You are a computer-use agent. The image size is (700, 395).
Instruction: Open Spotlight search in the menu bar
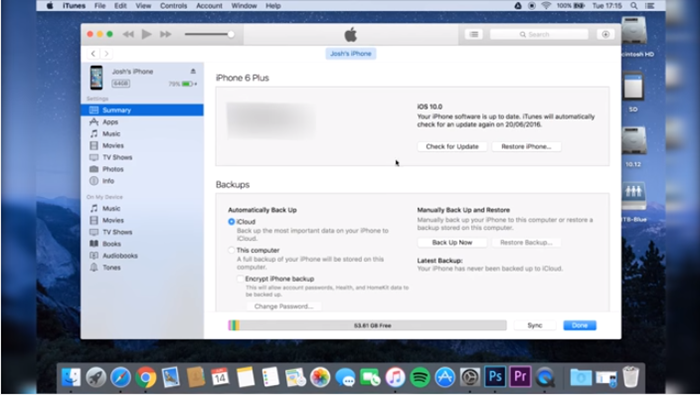click(633, 6)
